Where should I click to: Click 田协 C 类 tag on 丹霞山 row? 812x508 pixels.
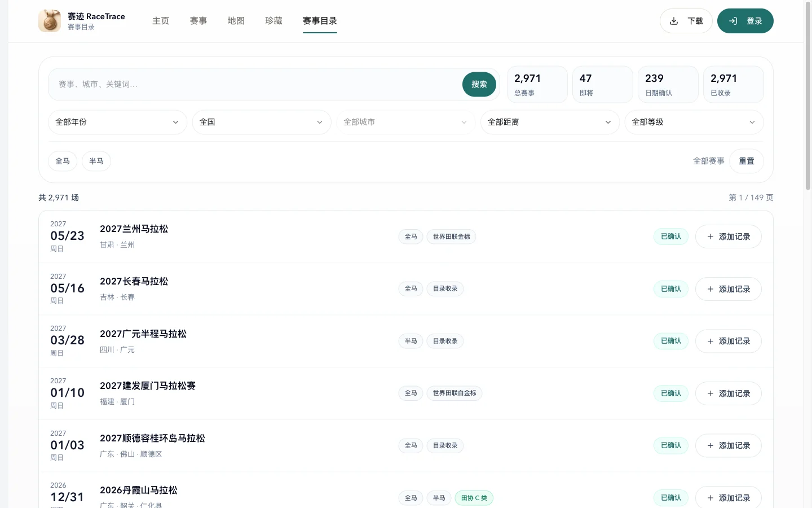pos(474,498)
